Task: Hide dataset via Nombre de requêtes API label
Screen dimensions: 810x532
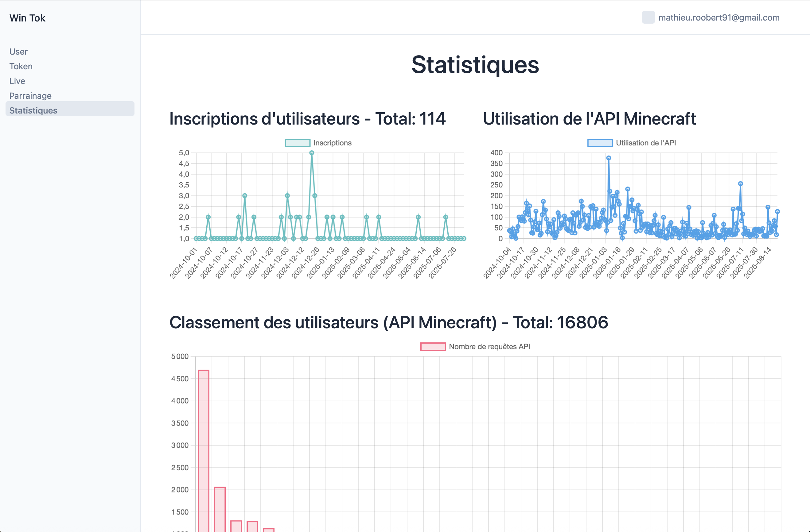Action: click(489, 347)
